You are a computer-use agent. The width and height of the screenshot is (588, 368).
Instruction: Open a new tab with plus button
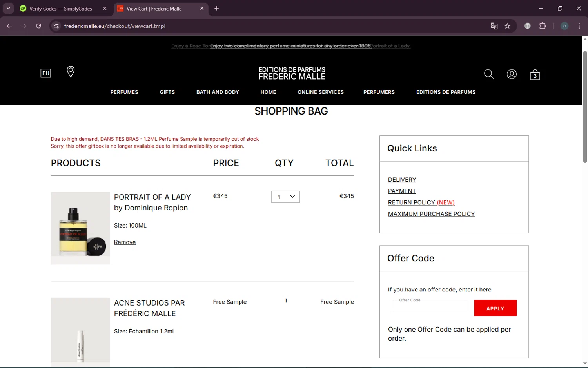pos(216,8)
